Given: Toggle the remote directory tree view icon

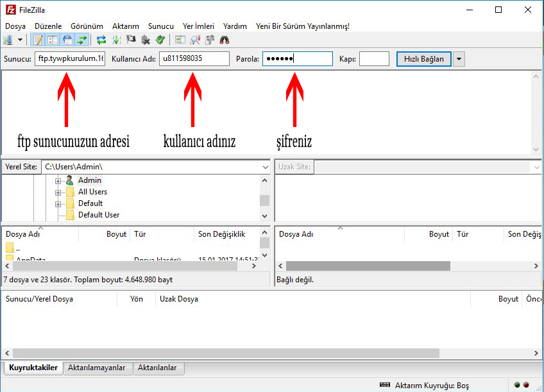Looking at the screenshot, I should pyautogui.click(x=67, y=40).
